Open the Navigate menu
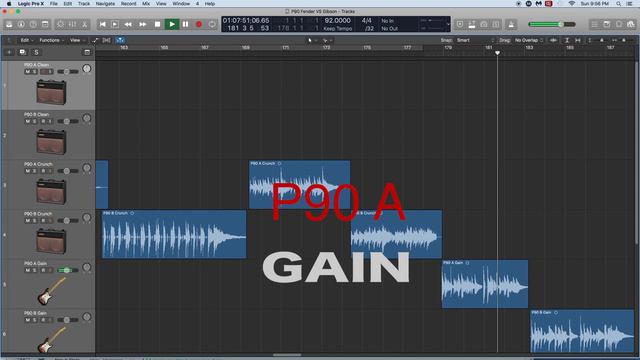This screenshot has height=360, width=640. (105, 4)
